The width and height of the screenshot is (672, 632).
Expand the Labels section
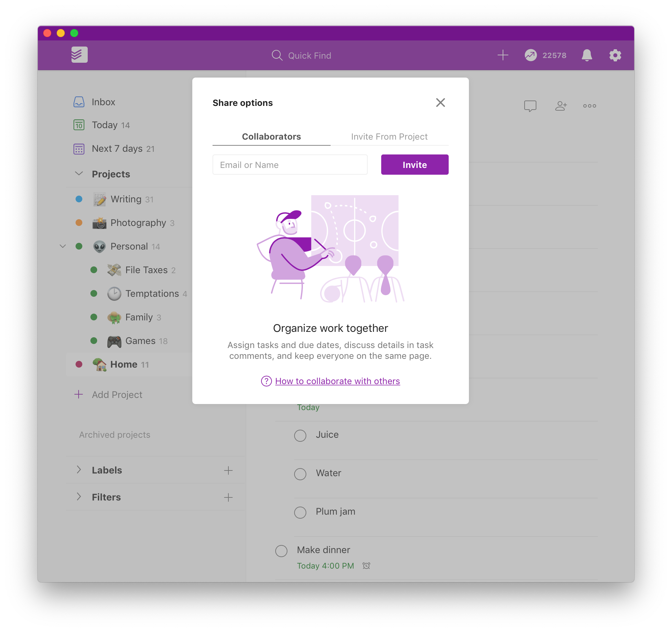[x=79, y=470]
